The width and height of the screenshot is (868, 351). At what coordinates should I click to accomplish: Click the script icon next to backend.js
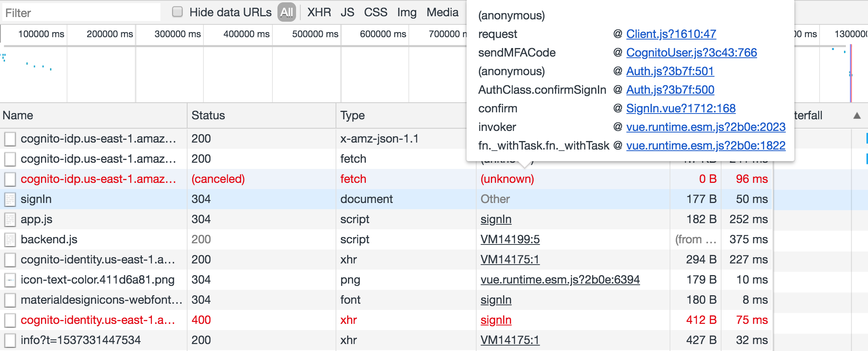pyautogui.click(x=9, y=239)
